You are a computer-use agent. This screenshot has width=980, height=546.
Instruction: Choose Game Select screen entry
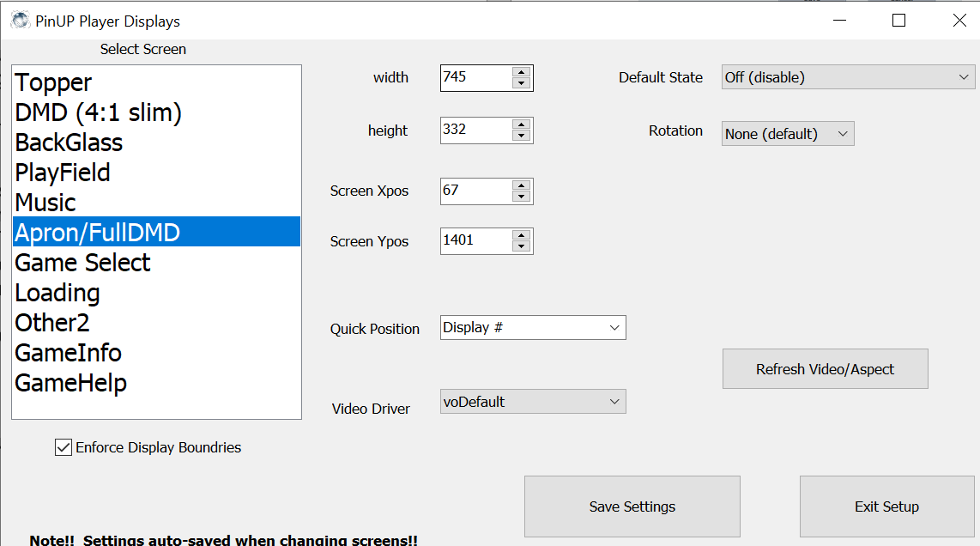156,262
